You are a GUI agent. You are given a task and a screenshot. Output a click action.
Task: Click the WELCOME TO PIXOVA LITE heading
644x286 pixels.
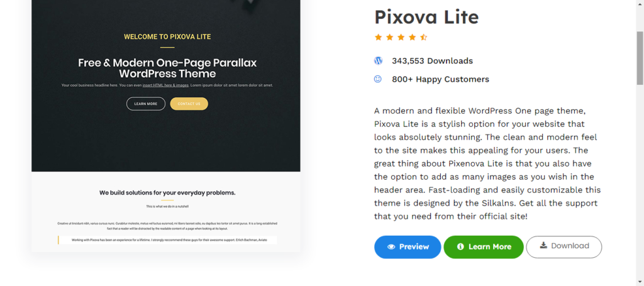167,36
